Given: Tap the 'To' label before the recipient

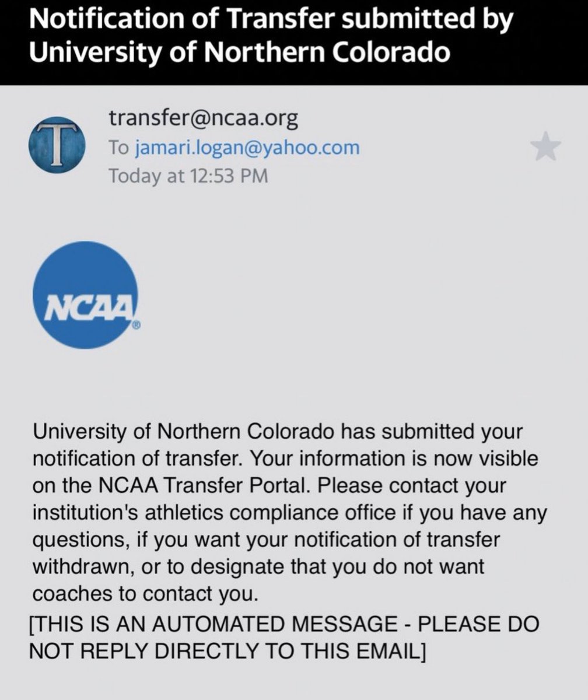Looking at the screenshot, I should click(x=120, y=148).
